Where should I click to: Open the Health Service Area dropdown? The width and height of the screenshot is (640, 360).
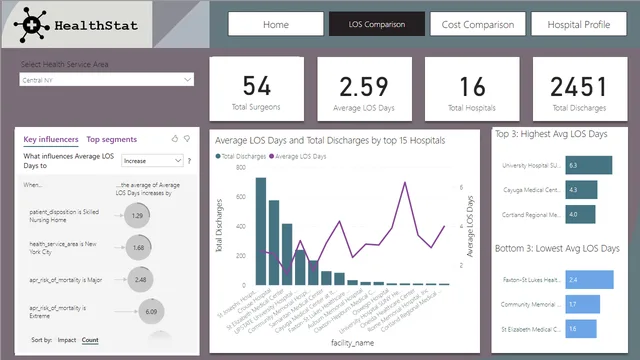point(107,80)
